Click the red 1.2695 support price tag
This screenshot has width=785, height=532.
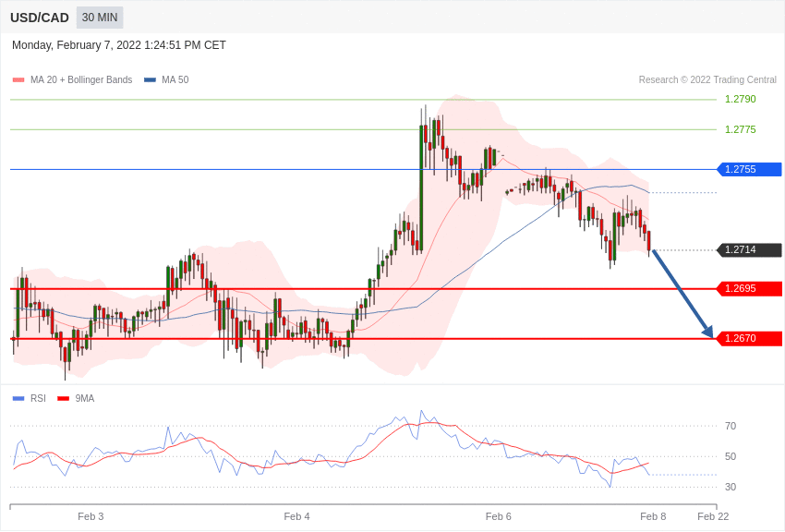coord(750,289)
